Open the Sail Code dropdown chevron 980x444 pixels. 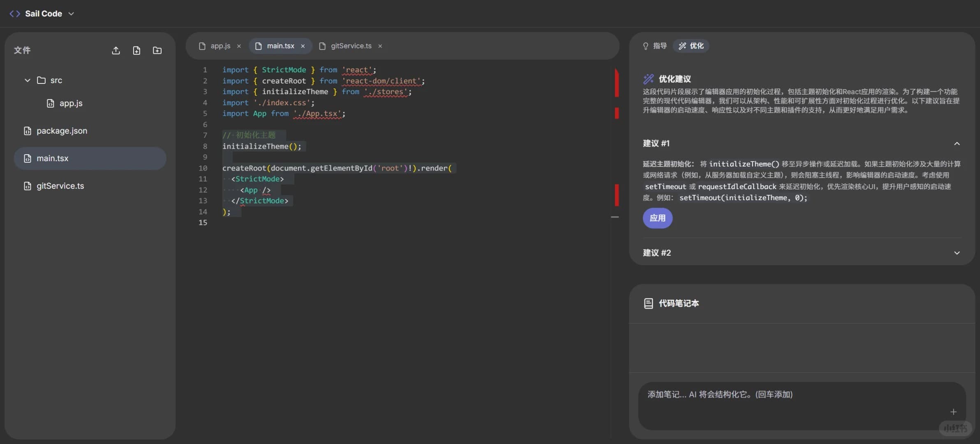pyautogui.click(x=71, y=14)
